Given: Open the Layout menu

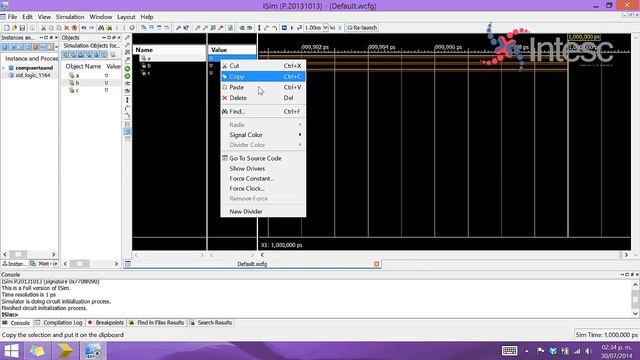Looking at the screenshot, I should point(126,17).
